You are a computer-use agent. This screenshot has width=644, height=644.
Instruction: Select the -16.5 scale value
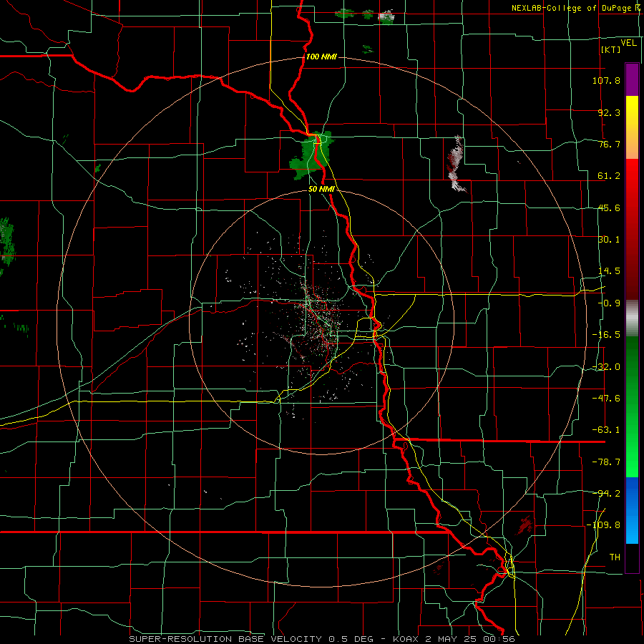point(606,335)
